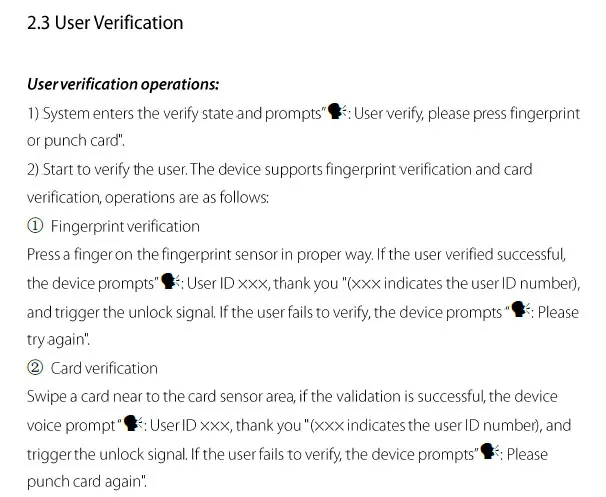Click the circled number 1 marker
The width and height of the screenshot is (606, 497).
coord(35,226)
